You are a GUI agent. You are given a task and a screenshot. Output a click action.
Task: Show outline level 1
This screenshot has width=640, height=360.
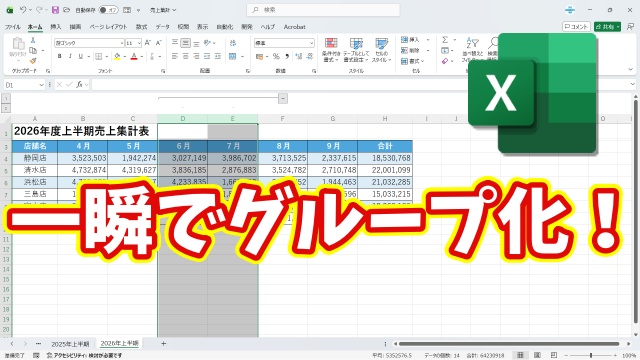coord(6,98)
